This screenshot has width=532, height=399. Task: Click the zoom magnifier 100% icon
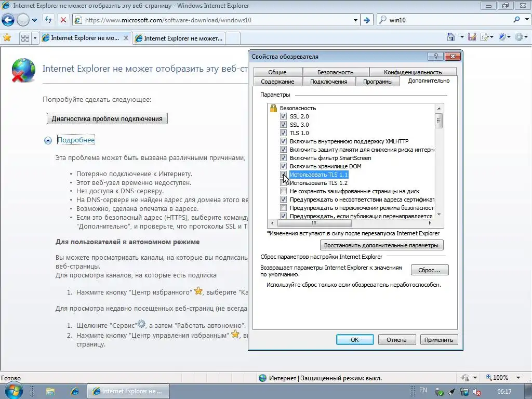click(489, 377)
